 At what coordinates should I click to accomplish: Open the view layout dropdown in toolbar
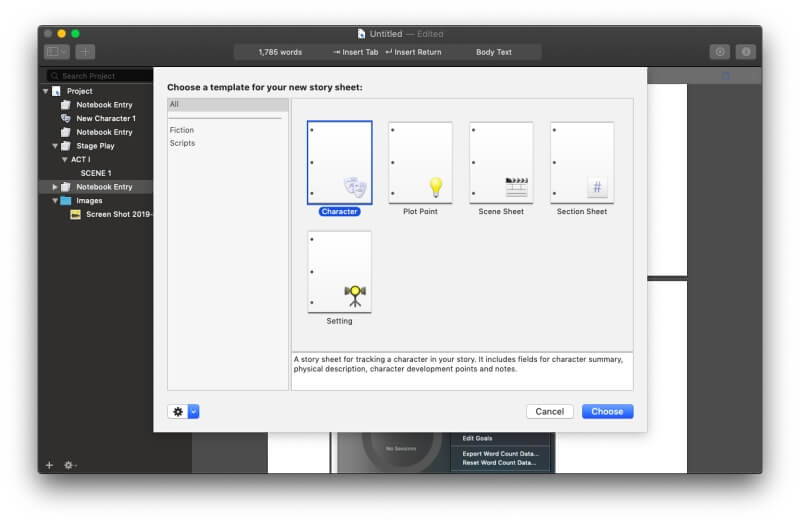pyautogui.click(x=56, y=51)
